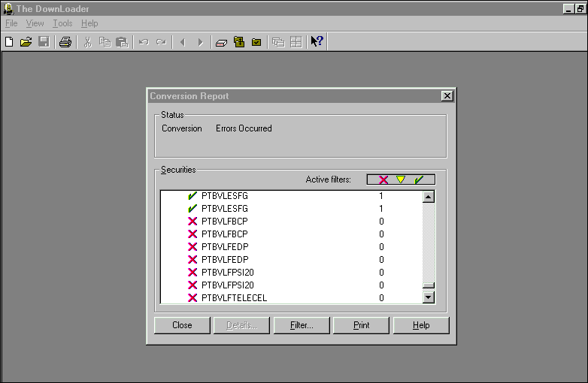Viewport: 588px width, 383px height.
Task: Click the Cut scissors icon
Action: 88,42
